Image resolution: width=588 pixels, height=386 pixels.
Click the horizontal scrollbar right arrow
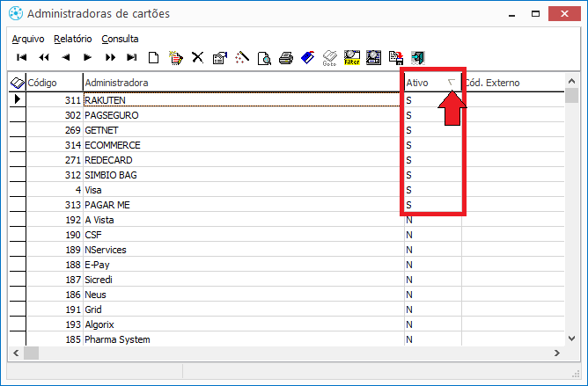point(557,353)
